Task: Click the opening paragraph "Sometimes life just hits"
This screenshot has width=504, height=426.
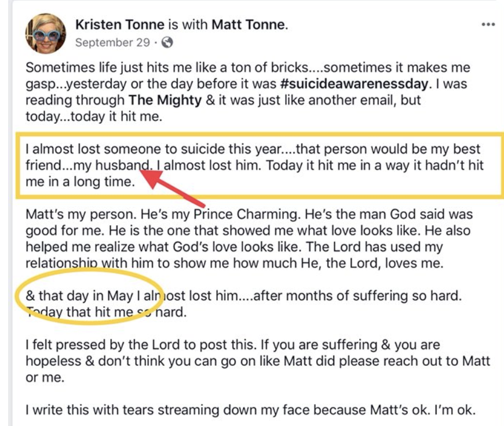Action: point(248,92)
